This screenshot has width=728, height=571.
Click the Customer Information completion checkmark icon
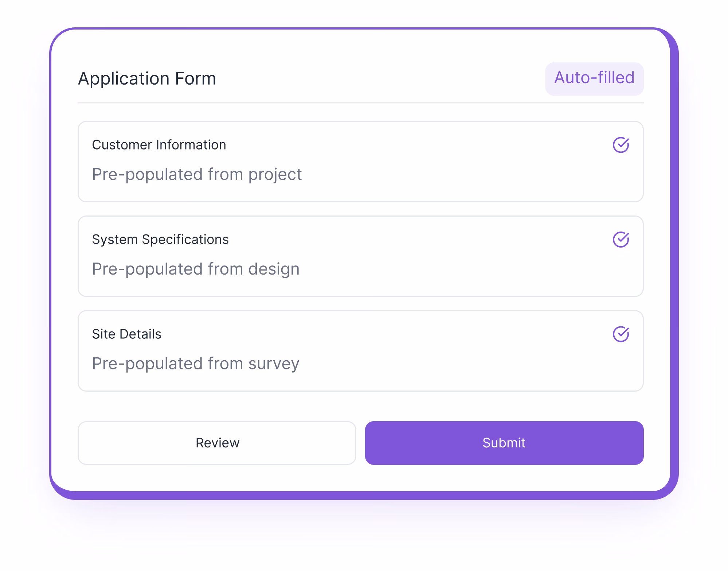click(x=621, y=145)
